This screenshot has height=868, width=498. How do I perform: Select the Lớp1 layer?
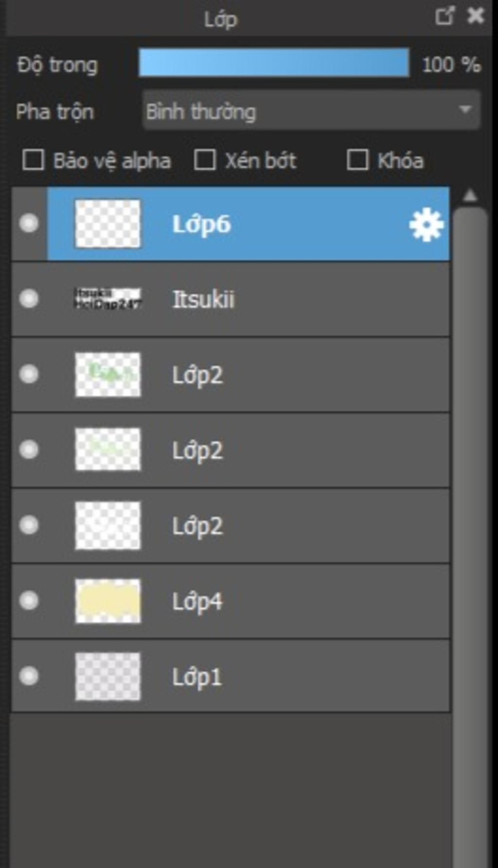point(231,677)
